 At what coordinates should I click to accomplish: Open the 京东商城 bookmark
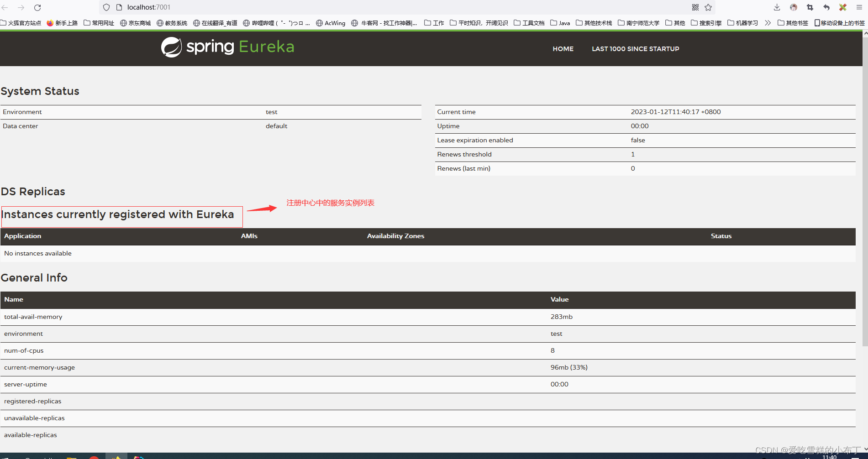136,23
